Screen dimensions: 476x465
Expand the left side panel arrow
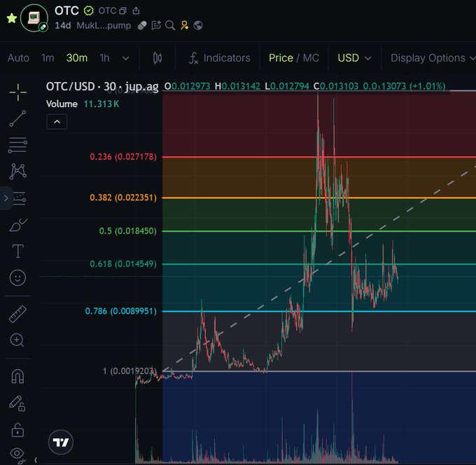click(6, 198)
